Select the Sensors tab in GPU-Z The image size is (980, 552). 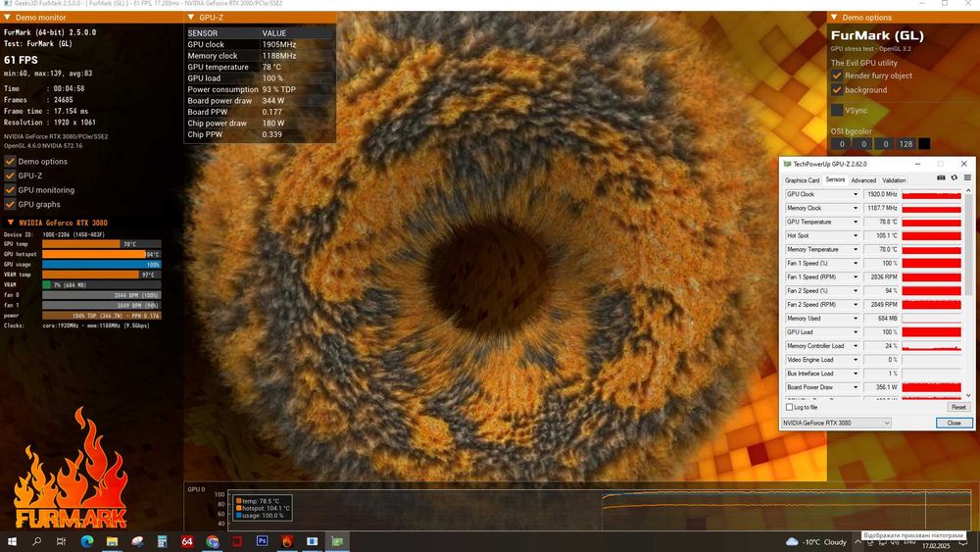coord(835,180)
